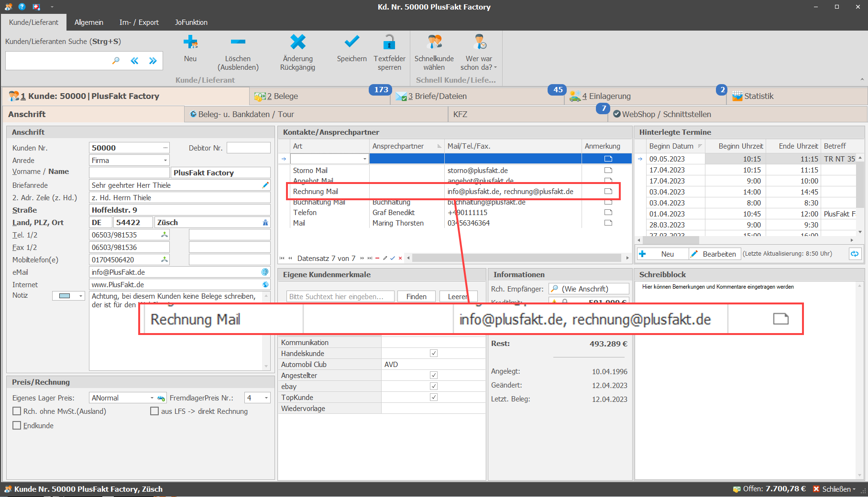This screenshot has height=497, width=868.
Task: Click Löschen (Ausblenden) minus icon
Action: pos(238,42)
